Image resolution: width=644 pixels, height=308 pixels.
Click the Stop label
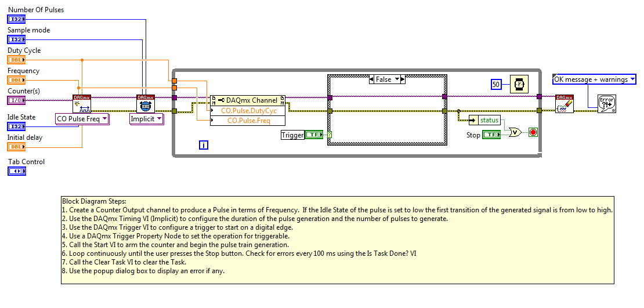tap(473, 135)
